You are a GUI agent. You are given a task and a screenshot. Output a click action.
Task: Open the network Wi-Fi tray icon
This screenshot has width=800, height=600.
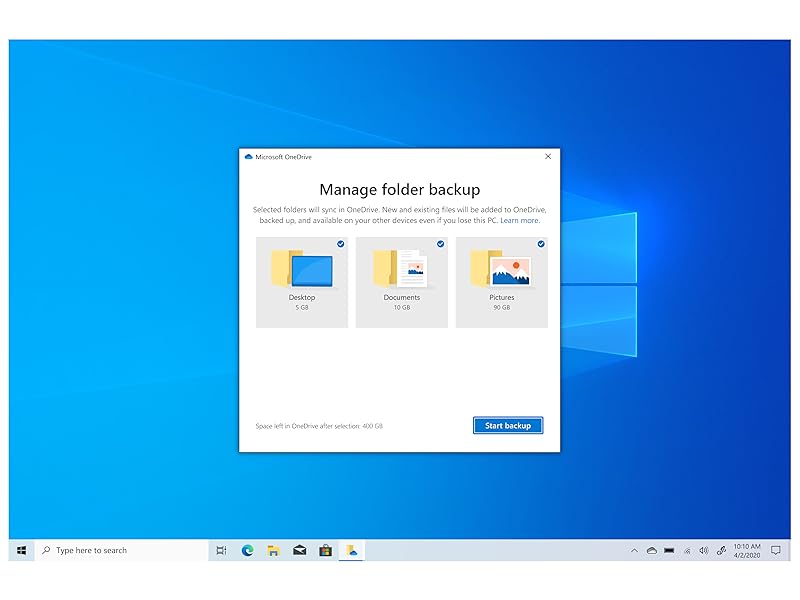tap(687, 550)
